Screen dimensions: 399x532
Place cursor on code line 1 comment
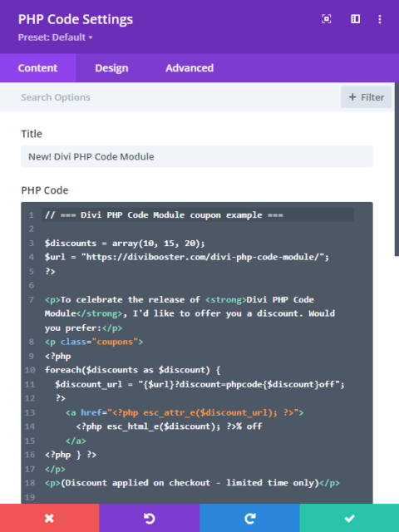[164, 215]
